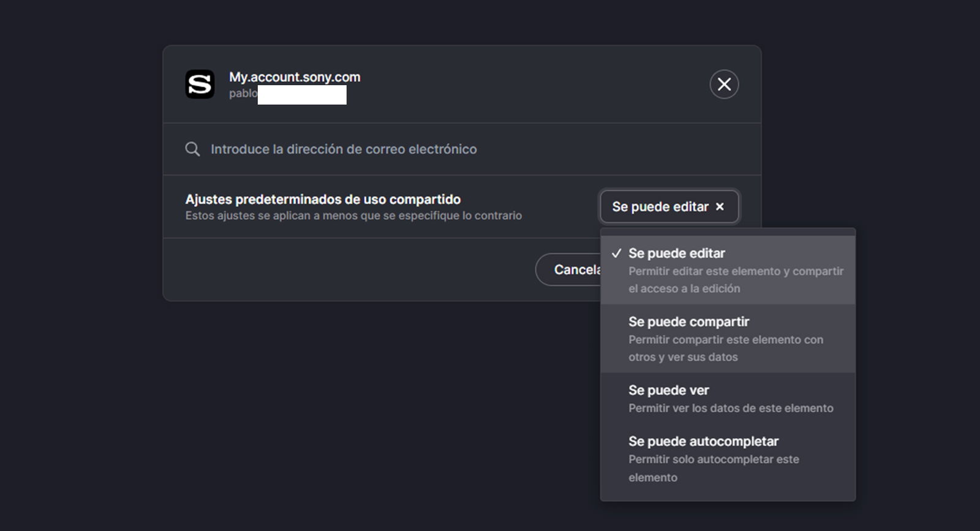The width and height of the screenshot is (980, 531).
Task: Select the 'Se puede editar' menu option
Action: point(728,270)
